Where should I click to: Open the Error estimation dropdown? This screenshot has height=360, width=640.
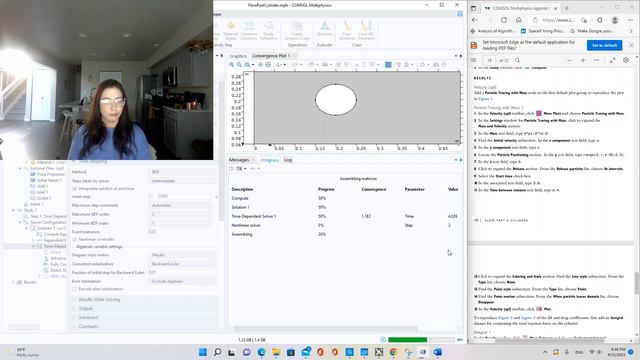(x=183, y=282)
